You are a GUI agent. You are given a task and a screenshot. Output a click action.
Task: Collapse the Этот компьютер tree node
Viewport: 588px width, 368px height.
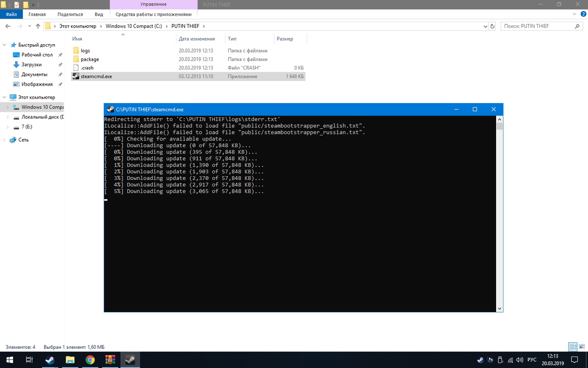click(5, 98)
